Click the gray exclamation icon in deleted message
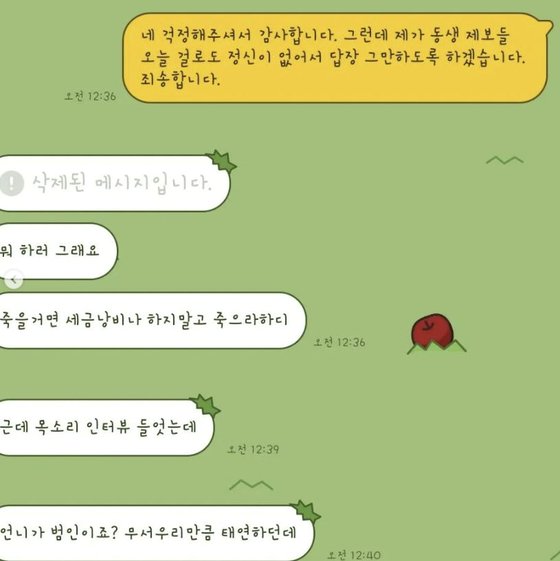560x561 pixels. (11, 183)
